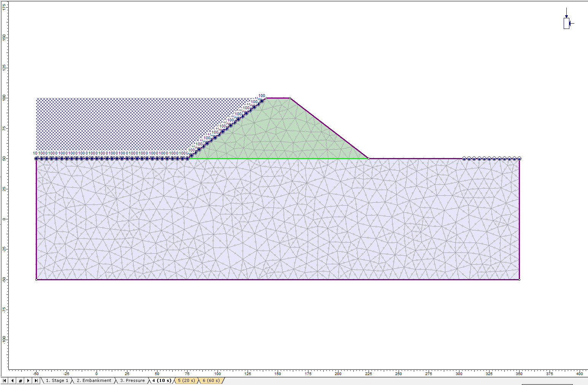Jump to the last stage tab arrow

[x=36, y=380]
